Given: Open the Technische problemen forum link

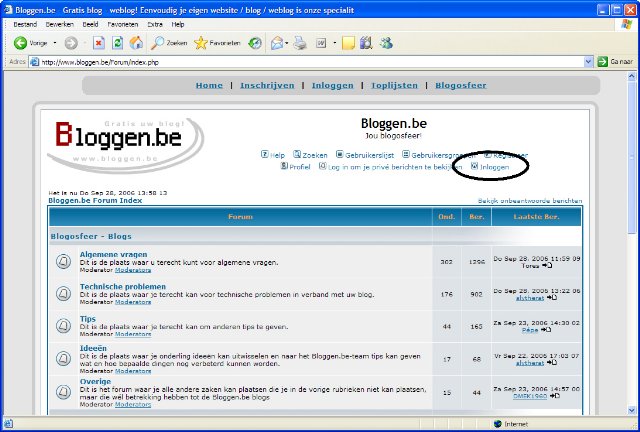Looking at the screenshot, I should 123,286.
